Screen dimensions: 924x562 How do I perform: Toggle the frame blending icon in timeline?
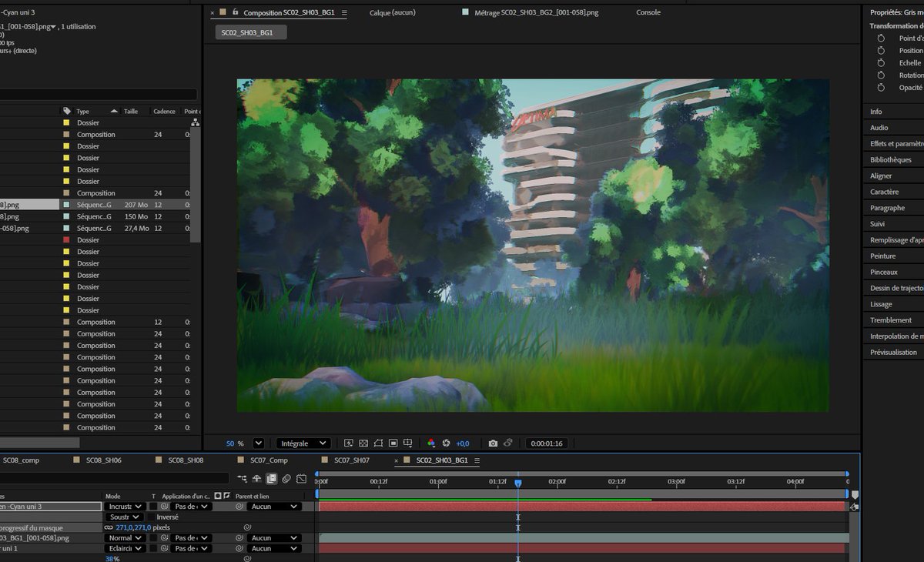[271, 479]
